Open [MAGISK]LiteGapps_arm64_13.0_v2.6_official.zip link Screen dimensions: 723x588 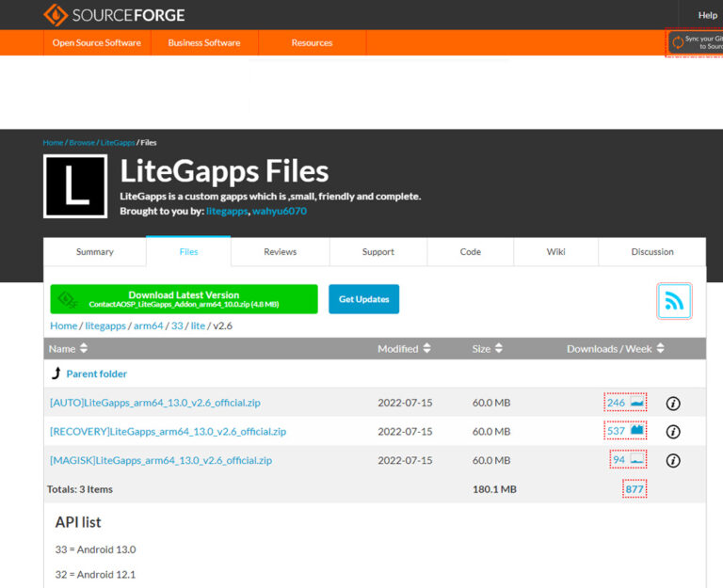click(161, 461)
